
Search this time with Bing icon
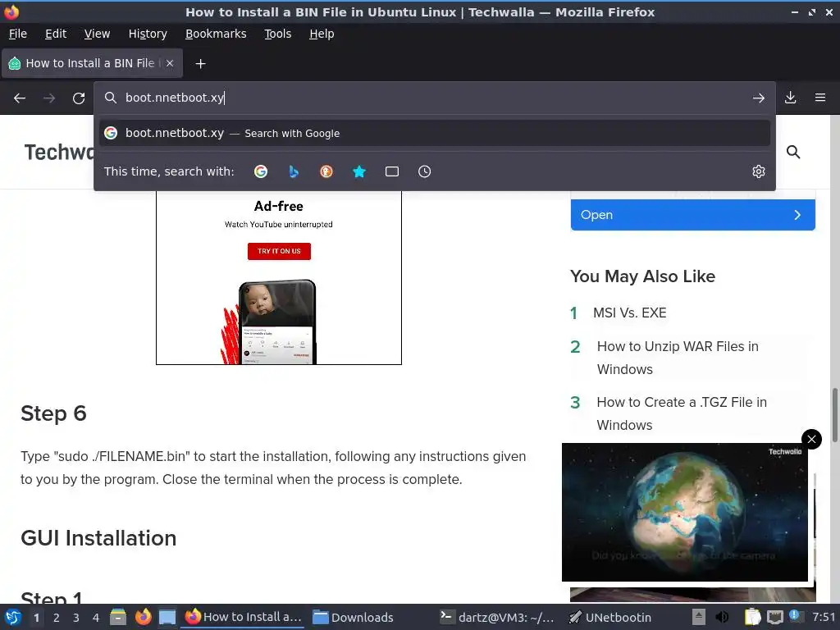(294, 171)
